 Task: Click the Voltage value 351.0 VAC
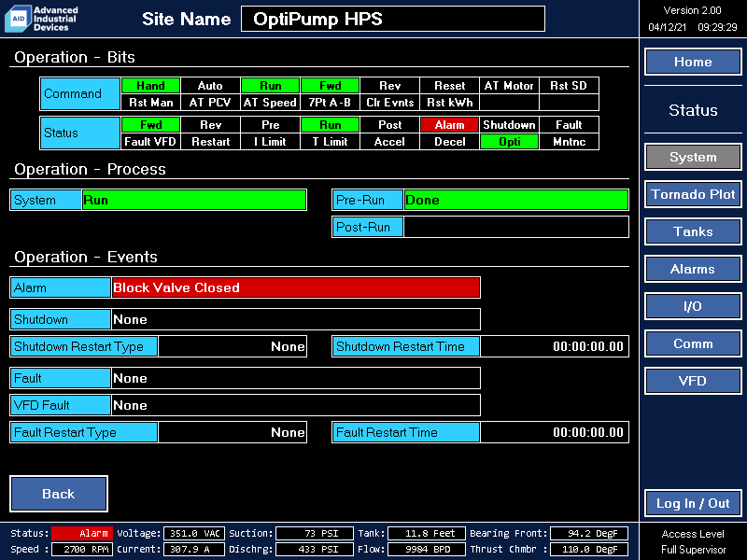pos(194,533)
